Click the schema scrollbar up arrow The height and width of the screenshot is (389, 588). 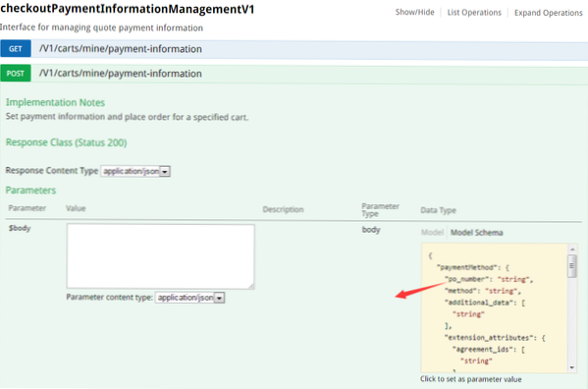pos(572,250)
